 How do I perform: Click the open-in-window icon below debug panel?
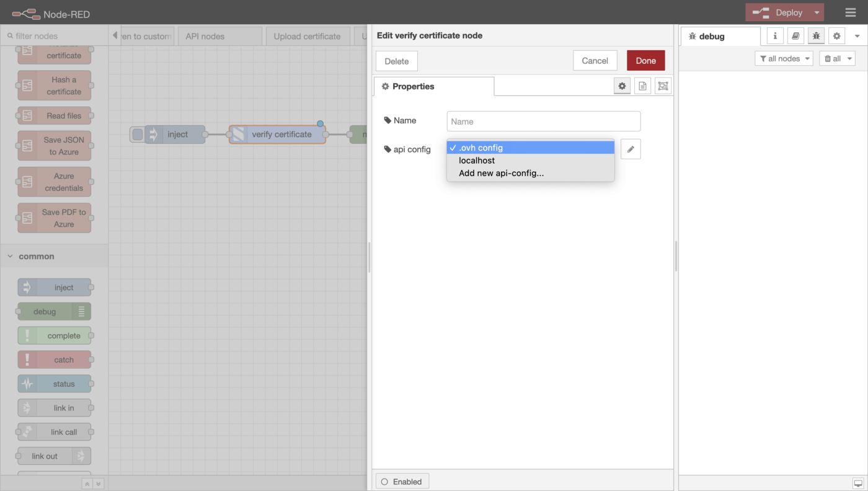point(858,483)
